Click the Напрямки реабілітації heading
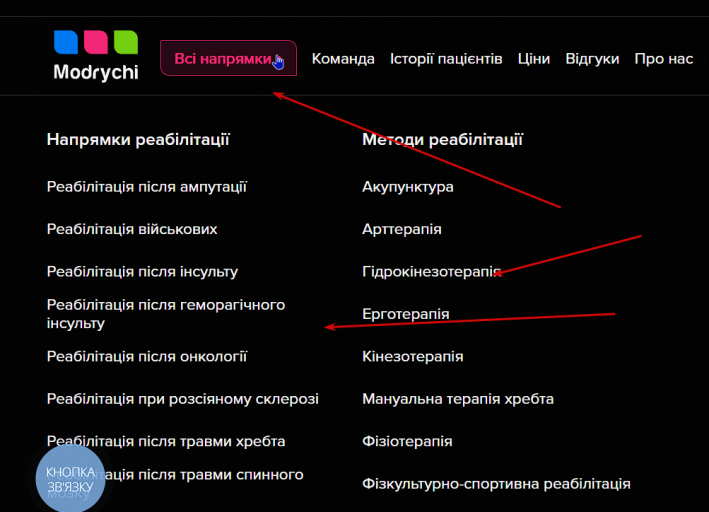The image size is (709, 512). click(138, 139)
